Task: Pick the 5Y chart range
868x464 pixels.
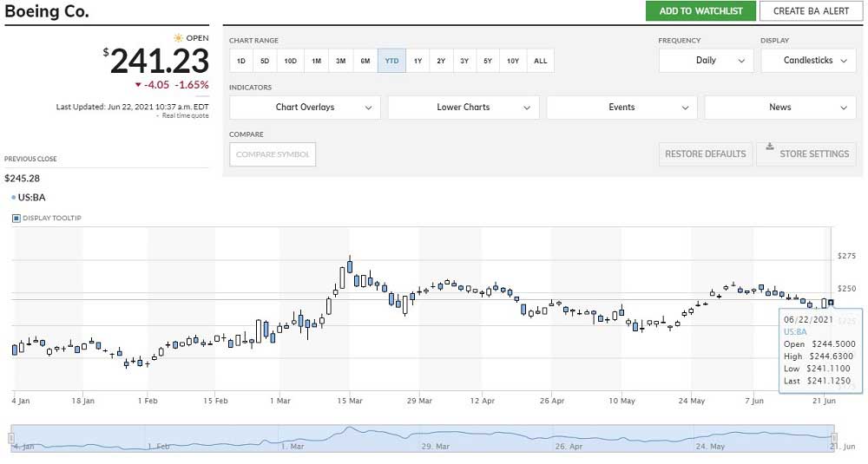Action: (487, 61)
